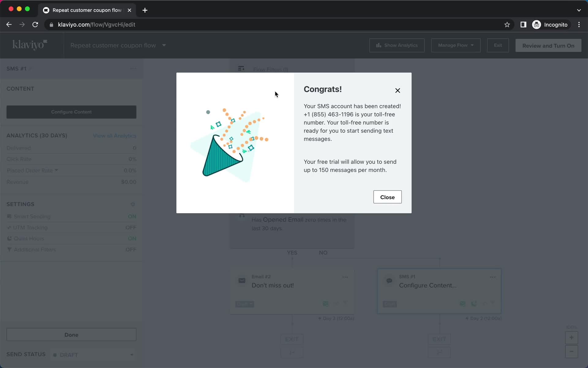588x368 pixels.
Task: Click the Configure Content menu item
Action: coord(71,112)
